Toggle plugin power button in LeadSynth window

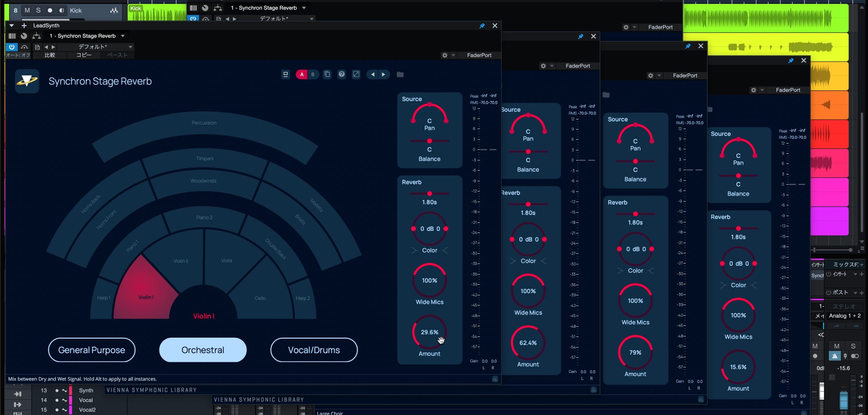click(x=12, y=47)
